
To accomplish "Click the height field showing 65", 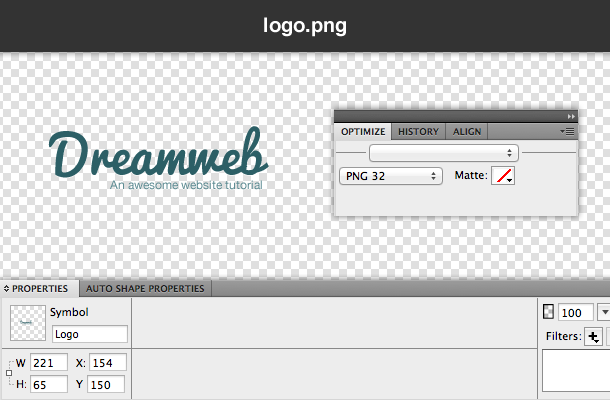I will click(x=49, y=384).
